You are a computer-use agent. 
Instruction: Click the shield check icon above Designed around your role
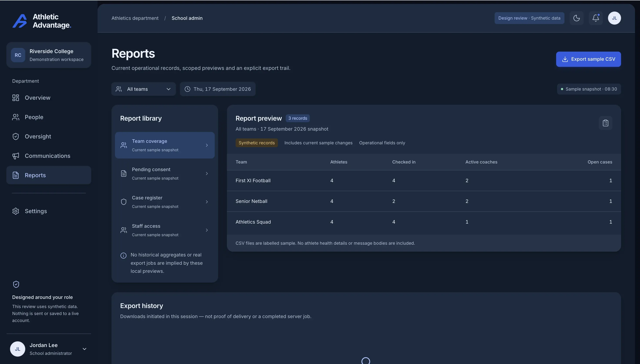pos(16,284)
